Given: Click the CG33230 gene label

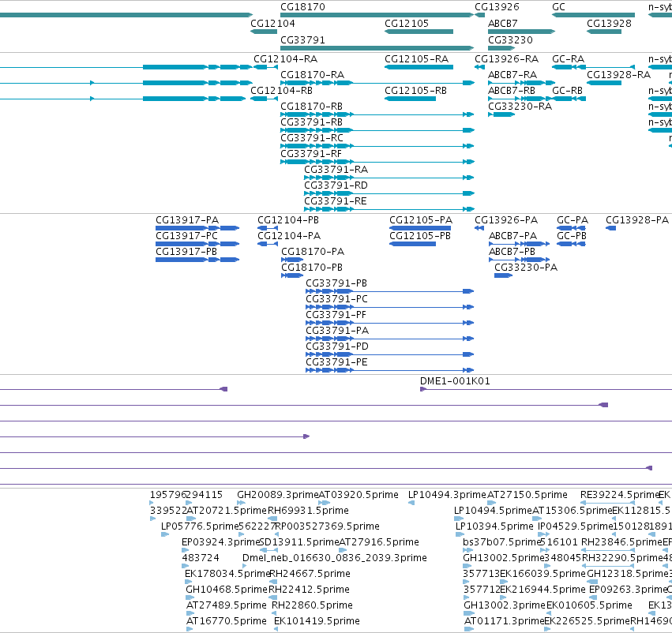Looking at the screenshot, I should click(x=510, y=39).
